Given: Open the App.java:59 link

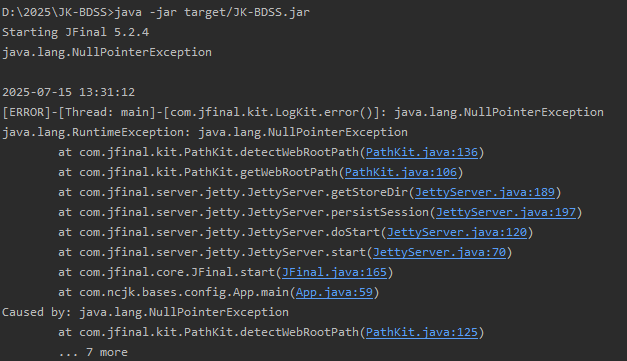Looking at the screenshot, I should click(334, 292).
